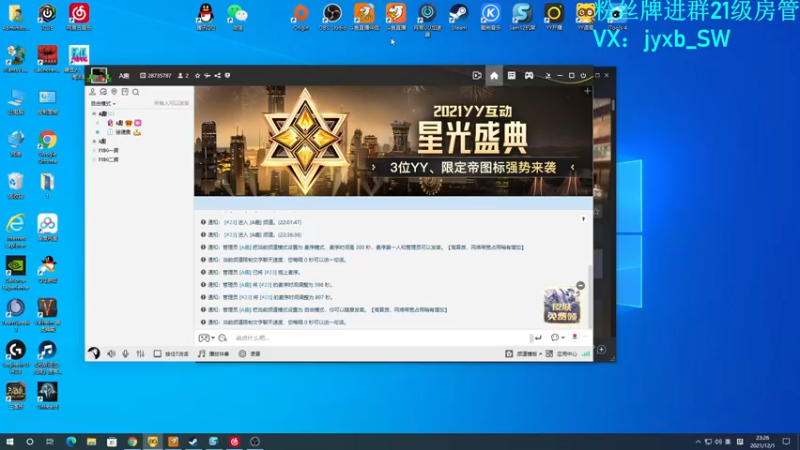Click the YY bird logo at bottom left
Screen dimensions: 800x450
click(94, 354)
